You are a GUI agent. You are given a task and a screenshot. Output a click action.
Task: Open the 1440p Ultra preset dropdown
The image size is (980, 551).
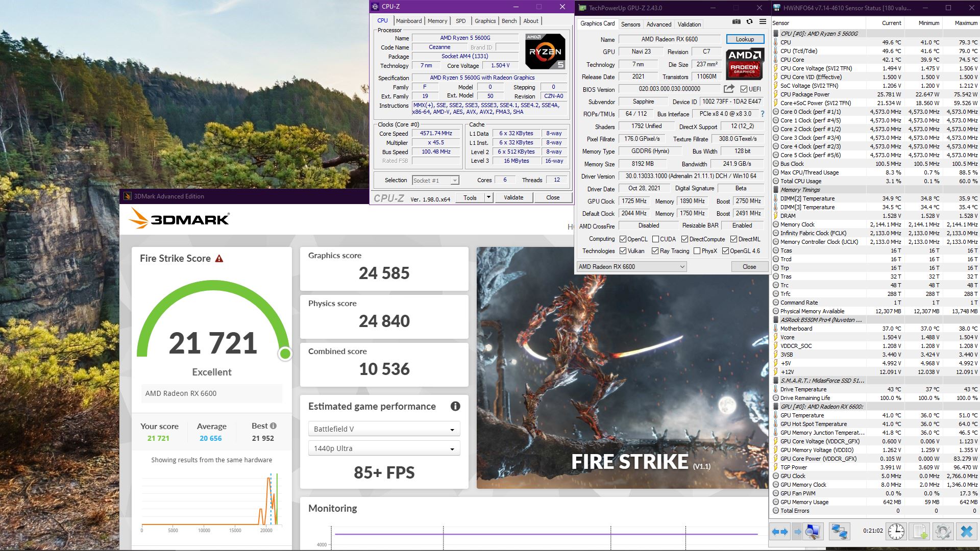click(384, 448)
